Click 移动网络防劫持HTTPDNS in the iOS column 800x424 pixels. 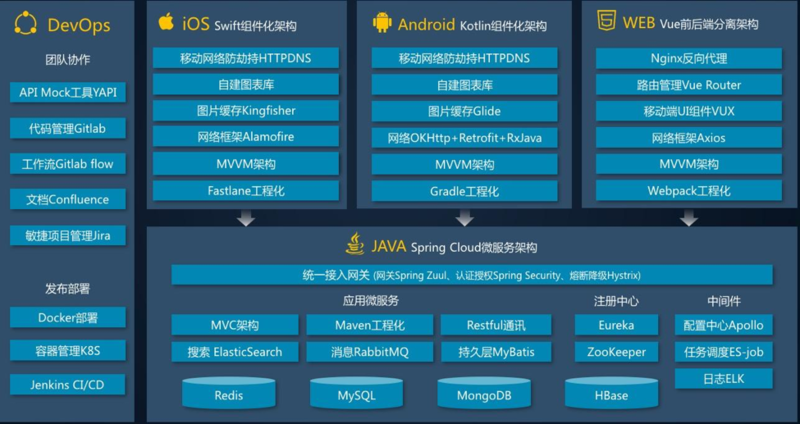246,58
